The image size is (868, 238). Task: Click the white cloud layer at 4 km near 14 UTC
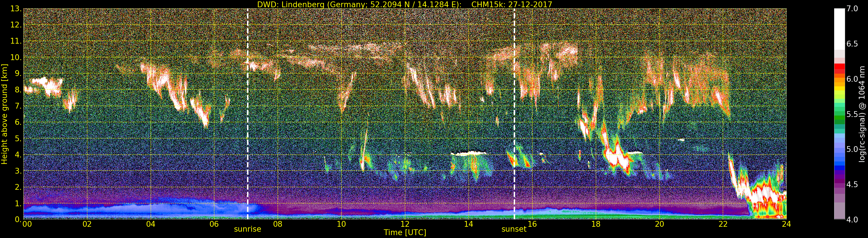click(x=469, y=153)
